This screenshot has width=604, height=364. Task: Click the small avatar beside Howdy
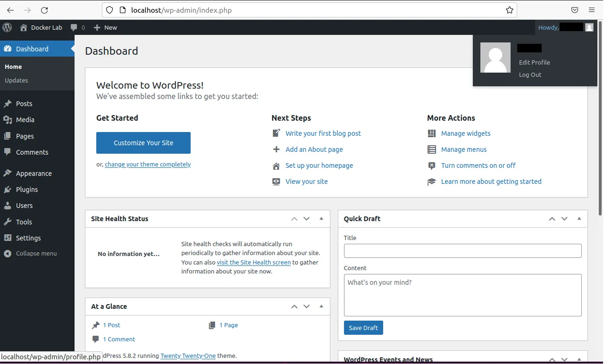[589, 27]
